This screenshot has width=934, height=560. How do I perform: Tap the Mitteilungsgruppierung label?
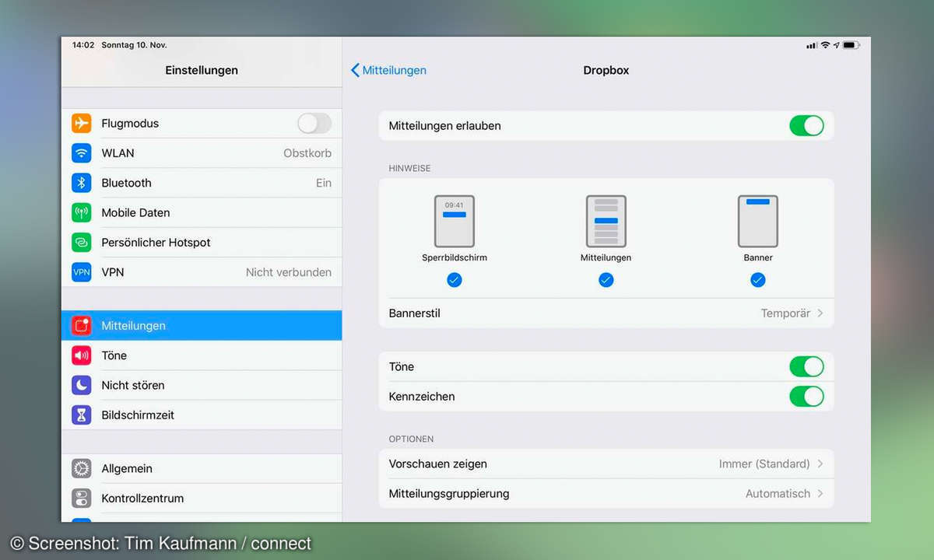point(449,493)
